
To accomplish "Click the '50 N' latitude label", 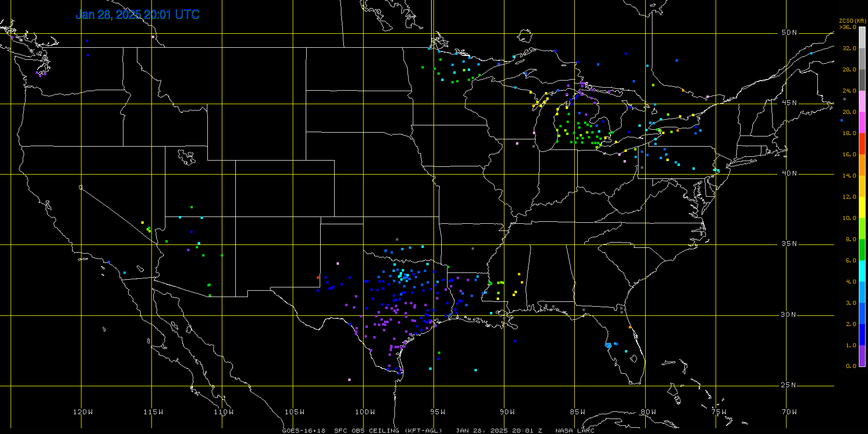I will coord(789,33).
